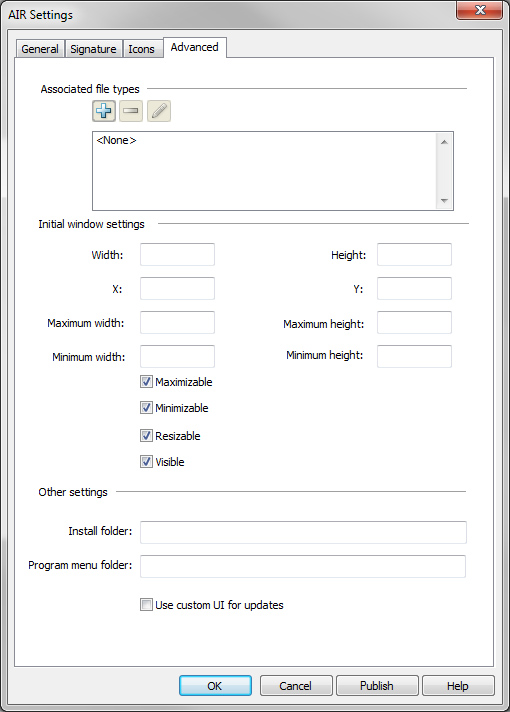The width and height of the screenshot is (510, 712).
Task: Open Help for AIR Settings
Action: 458,686
